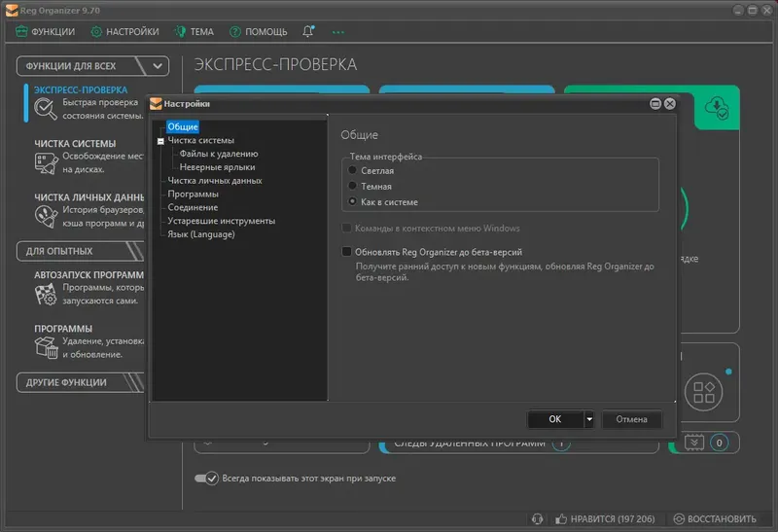Collapse the ДЛЯ ОПЫТНЫХ section header
The height and width of the screenshot is (532, 778).
(81, 251)
